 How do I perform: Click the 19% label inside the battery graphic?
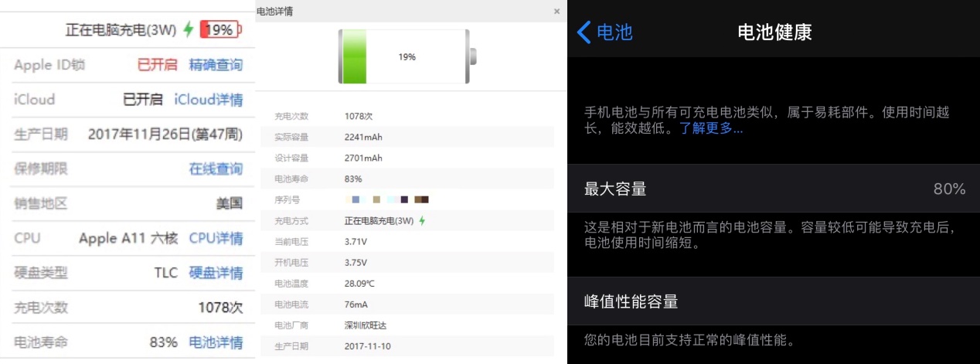407,57
